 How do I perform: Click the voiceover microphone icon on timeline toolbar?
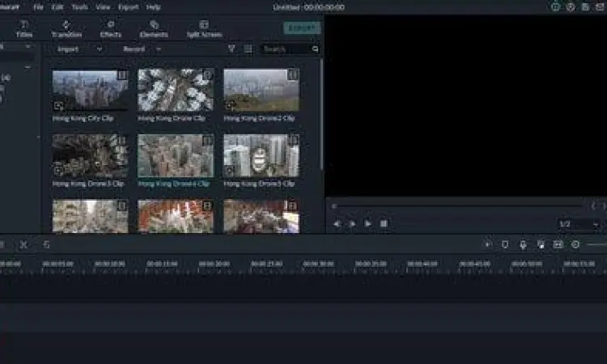(523, 244)
